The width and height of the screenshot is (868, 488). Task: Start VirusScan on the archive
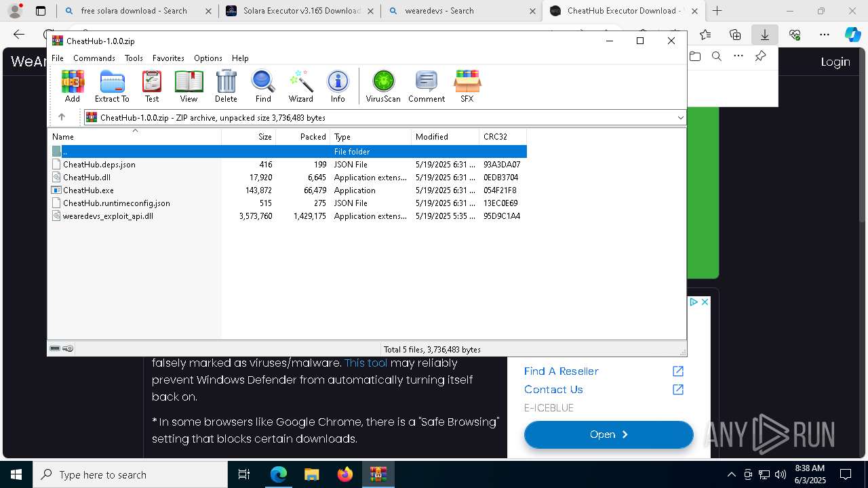[x=383, y=86]
